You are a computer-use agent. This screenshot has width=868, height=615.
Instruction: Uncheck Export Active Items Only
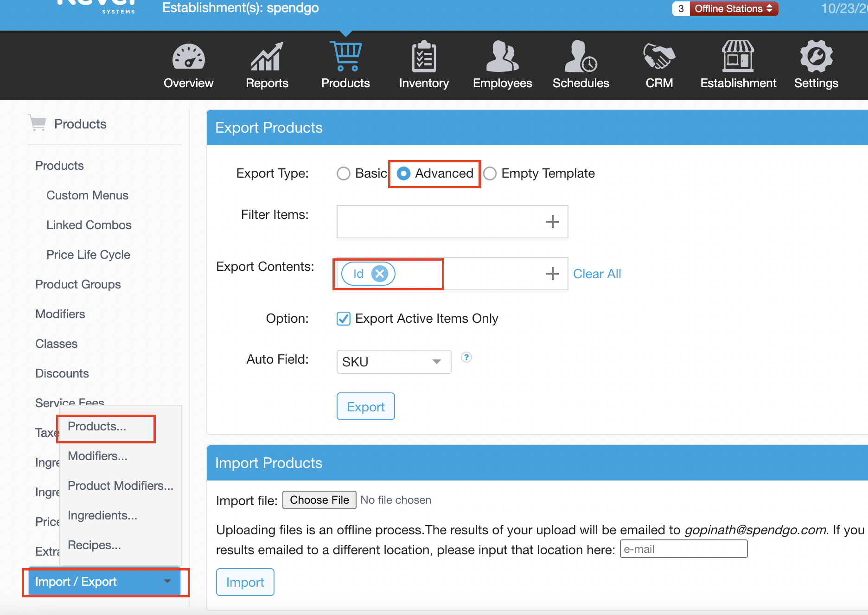pyautogui.click(x=344, y=319)
